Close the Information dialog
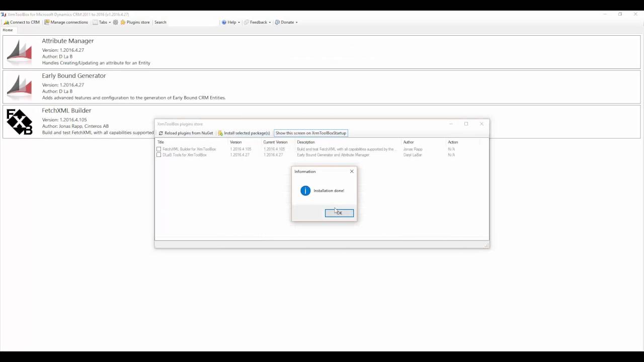 coord(352,171)
